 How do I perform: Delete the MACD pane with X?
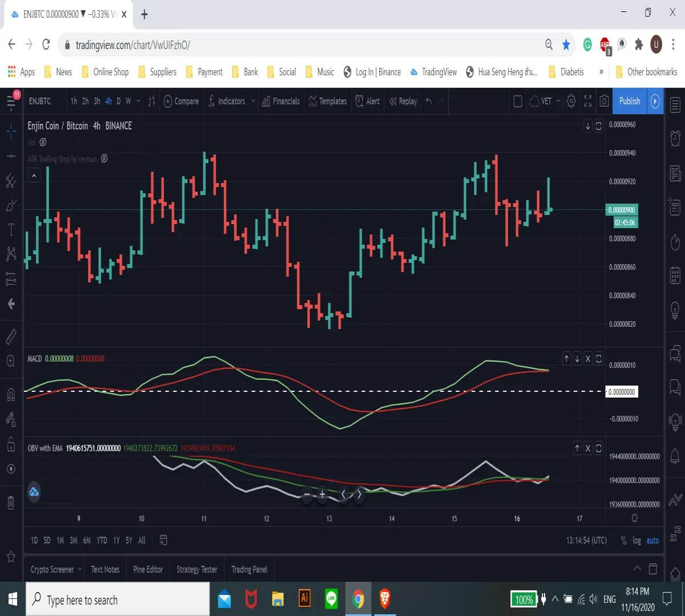tap(588, 359)
